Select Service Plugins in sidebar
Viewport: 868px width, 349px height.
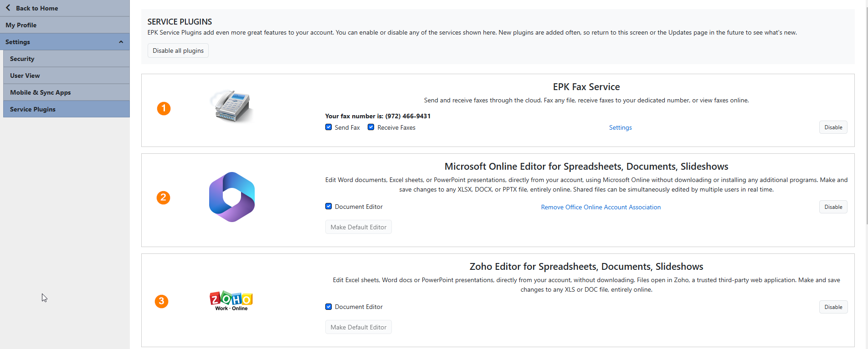tap(67, 109)
